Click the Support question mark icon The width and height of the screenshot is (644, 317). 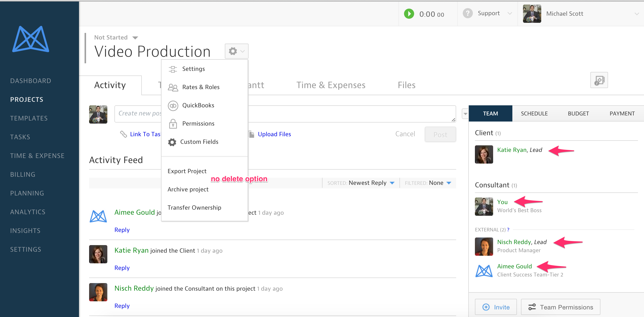tap(468, 13)
